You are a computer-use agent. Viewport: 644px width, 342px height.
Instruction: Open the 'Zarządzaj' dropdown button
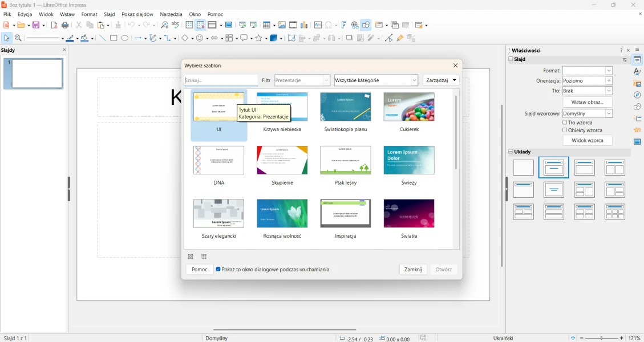[441, 81]
